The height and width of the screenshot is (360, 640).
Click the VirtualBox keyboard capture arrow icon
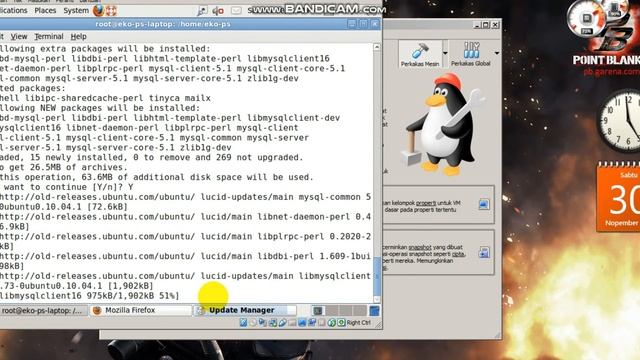click(x=341, y=322)
